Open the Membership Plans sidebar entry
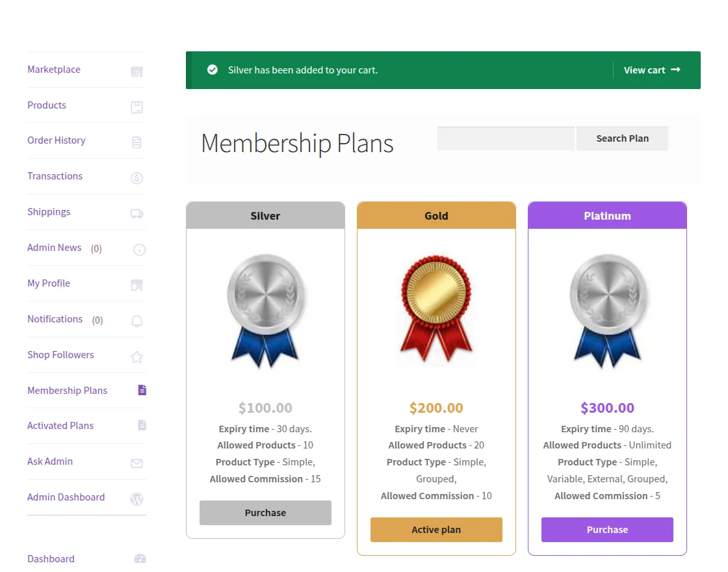The width and height of the screenshot is (728, 572). coord(67,391)
